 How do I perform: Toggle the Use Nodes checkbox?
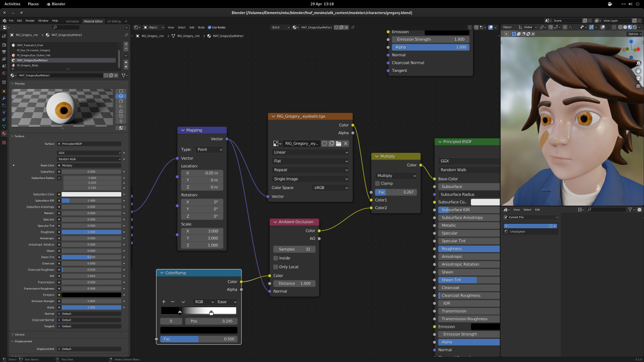coord(209,27)
